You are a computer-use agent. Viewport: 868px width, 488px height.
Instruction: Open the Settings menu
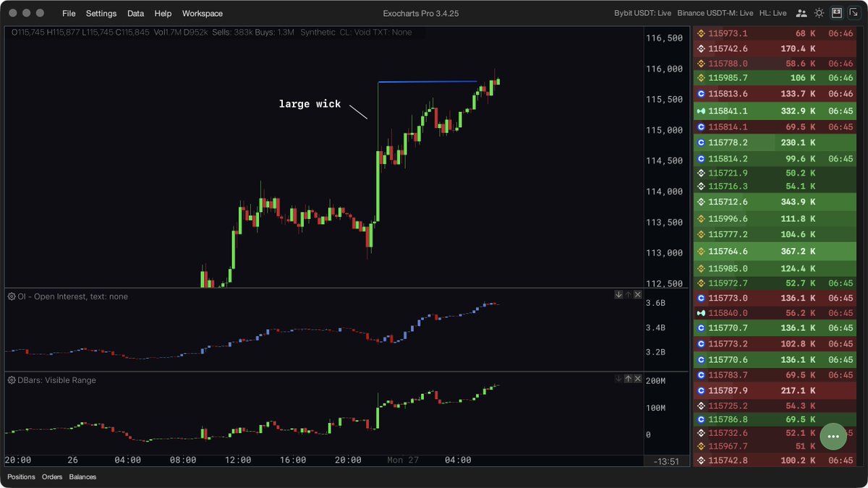click(x=101, y=14)
